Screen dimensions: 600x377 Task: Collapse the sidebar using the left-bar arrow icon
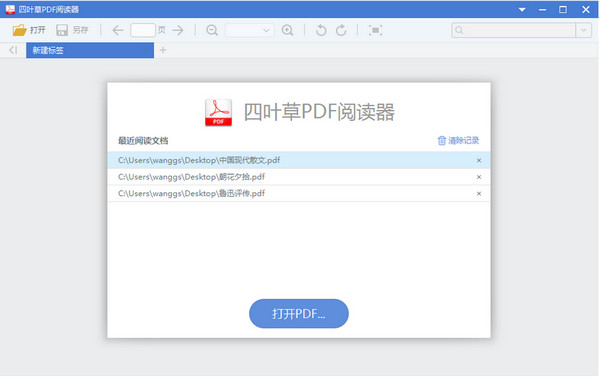[x=13, y=50]
